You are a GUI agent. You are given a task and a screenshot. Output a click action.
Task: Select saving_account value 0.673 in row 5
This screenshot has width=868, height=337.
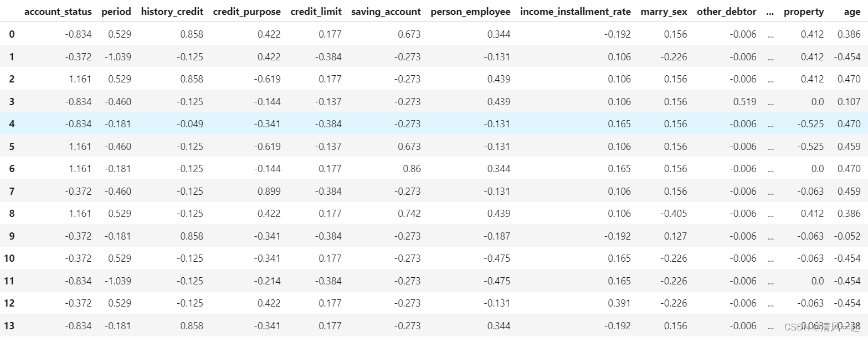409,147
